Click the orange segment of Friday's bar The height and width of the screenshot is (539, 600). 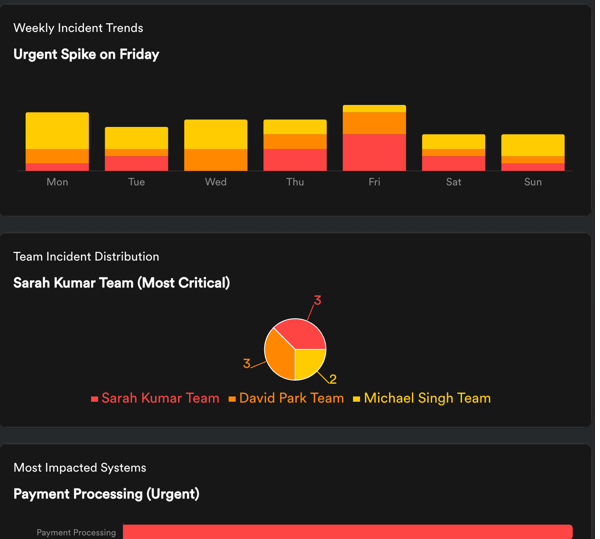click(374, 123)
